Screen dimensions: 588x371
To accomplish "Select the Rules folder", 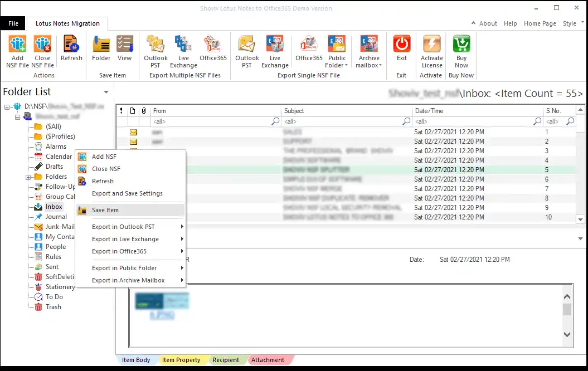I will (x=54, y=257).
